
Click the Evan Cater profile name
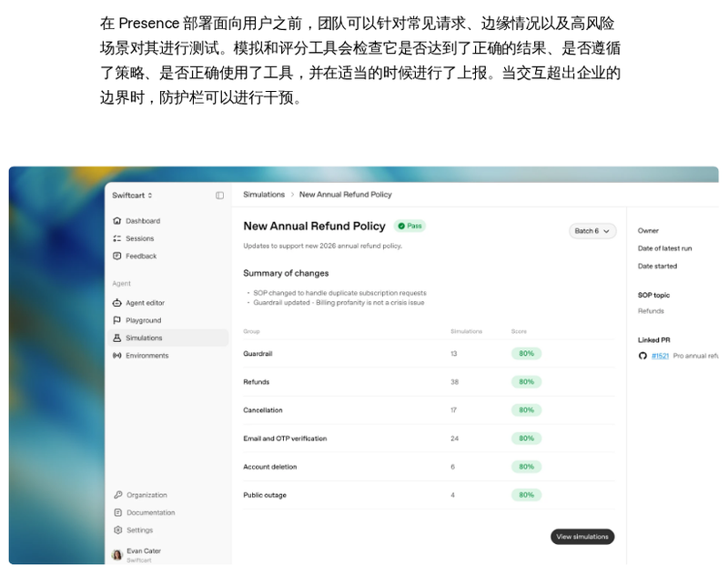(x=144, y=550)
